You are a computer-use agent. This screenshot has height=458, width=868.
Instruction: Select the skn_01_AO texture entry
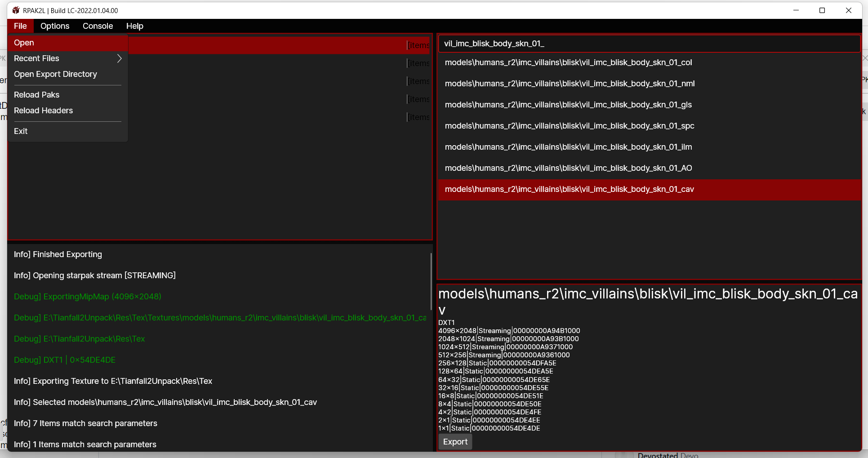coord(568,168)
